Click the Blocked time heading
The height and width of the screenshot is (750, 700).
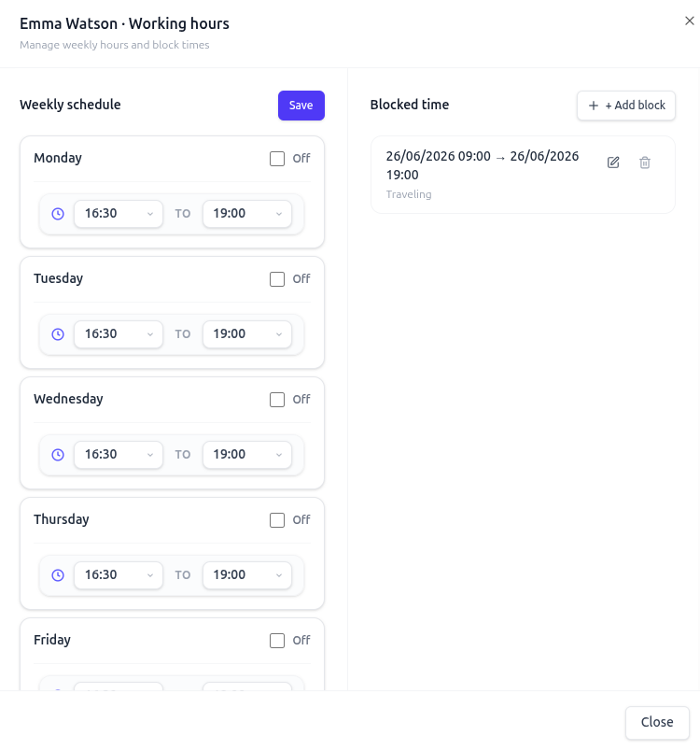[410, 105]
